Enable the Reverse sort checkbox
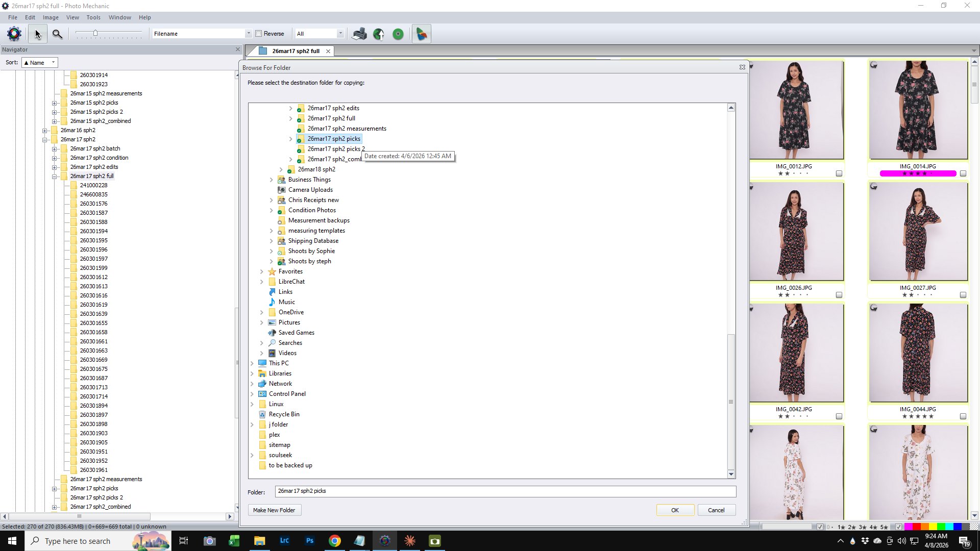Screen dimensions: 980x551 259,34
